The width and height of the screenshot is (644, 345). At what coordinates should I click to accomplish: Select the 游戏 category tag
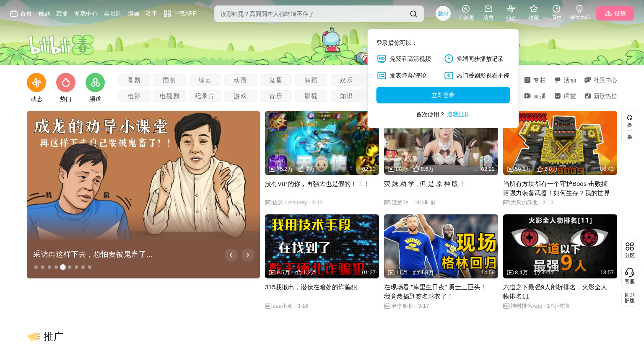tap(240, 96)
